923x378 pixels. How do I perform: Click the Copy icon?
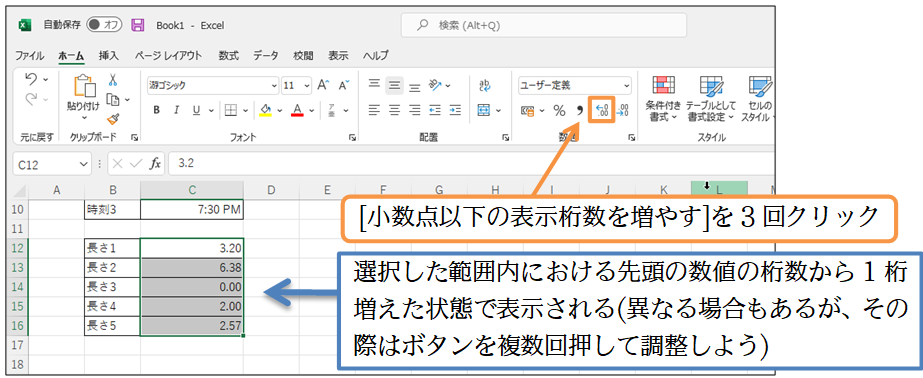114,100
